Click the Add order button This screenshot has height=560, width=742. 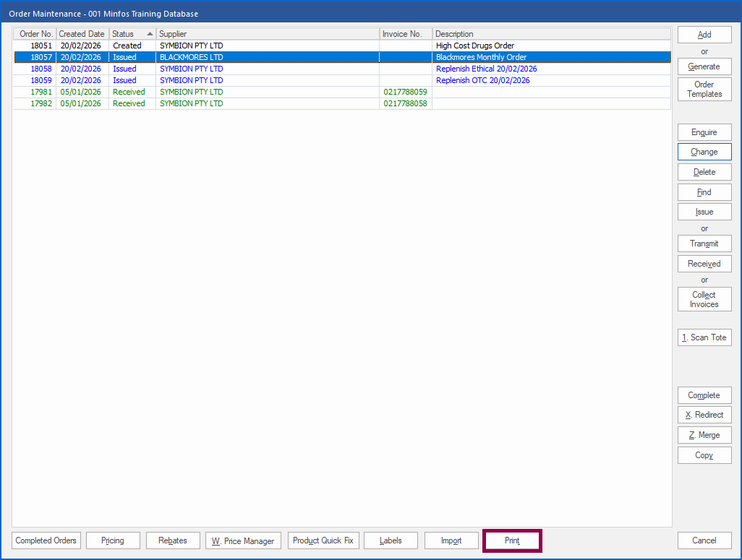click(x=704, y=35)
